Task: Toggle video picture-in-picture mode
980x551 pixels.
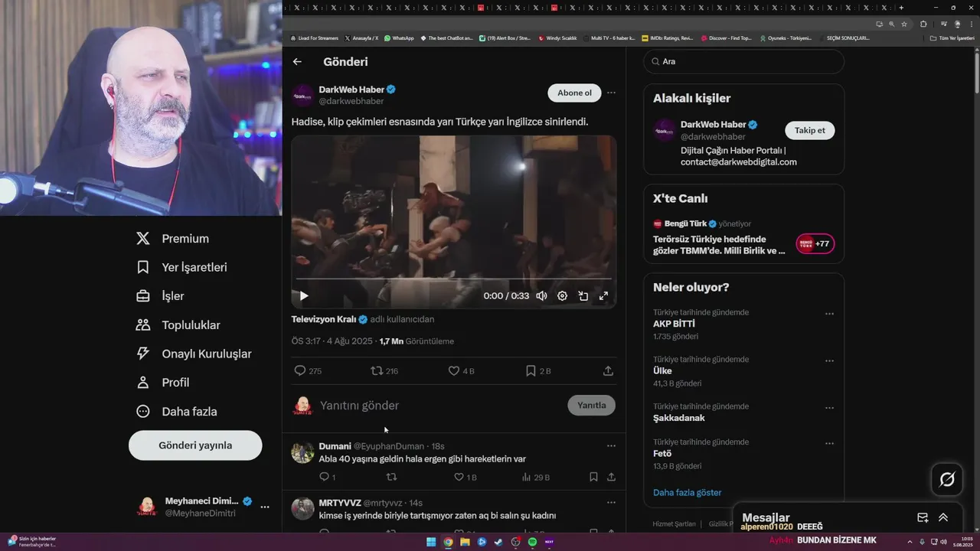Action: point(583,295)
